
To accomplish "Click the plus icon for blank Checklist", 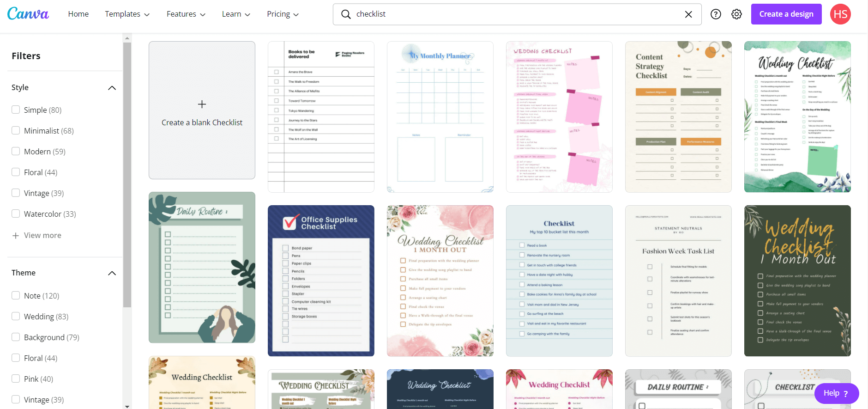I will tap(202, 104).
